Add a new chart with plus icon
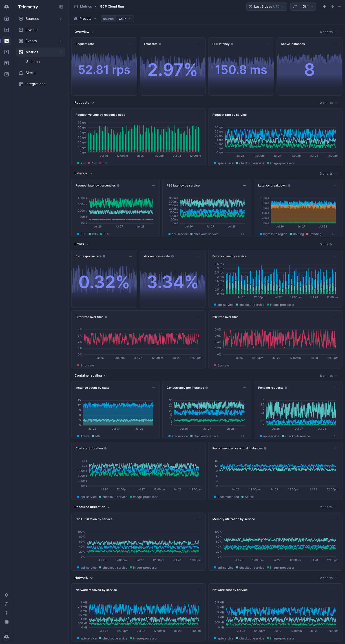Screen dimensions: 345x644 pos(324,6)
